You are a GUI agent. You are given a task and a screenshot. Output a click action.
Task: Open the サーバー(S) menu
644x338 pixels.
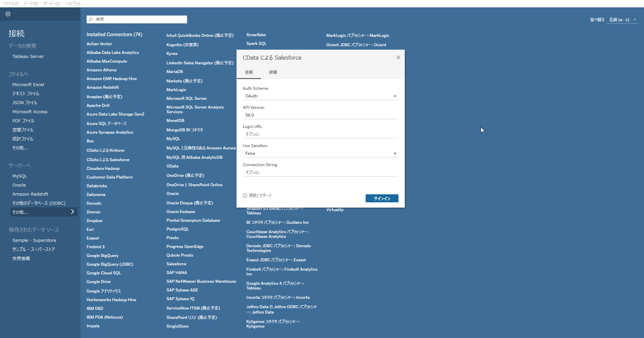coord(52,3)
